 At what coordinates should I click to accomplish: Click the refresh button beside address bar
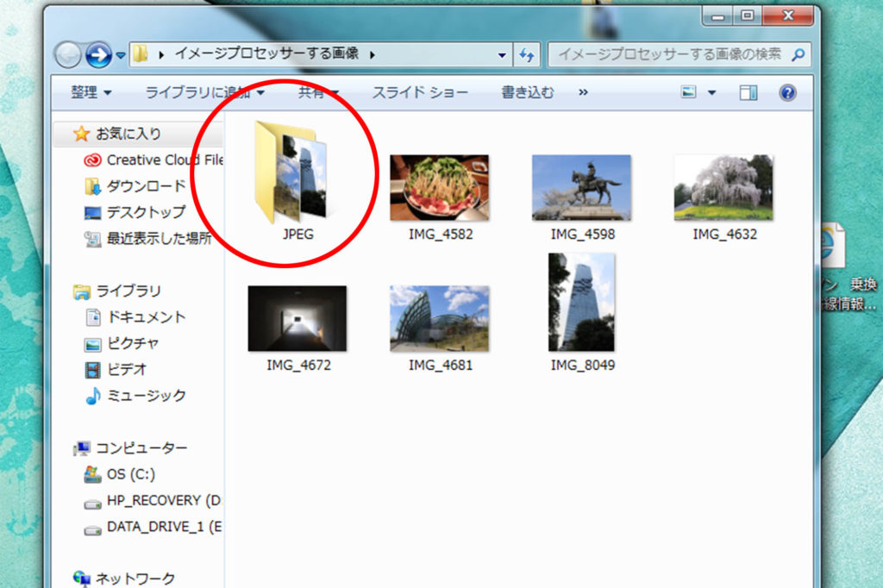click(527, 54)
